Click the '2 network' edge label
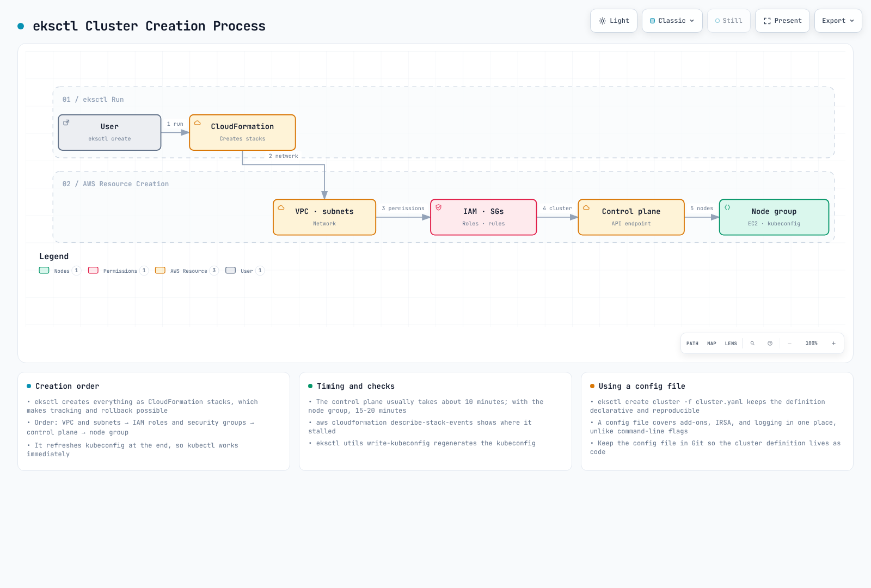The width and height of the screenshot is (871, 588). click(x=283, y=156)
